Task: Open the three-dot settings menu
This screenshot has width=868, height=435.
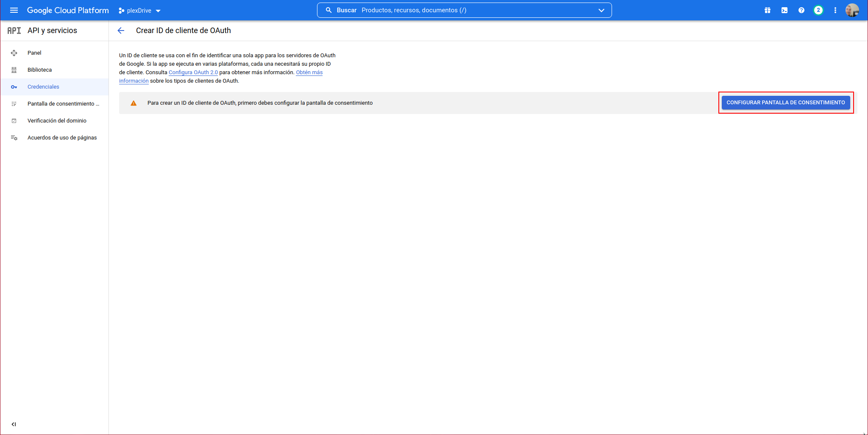Action: 835,10
